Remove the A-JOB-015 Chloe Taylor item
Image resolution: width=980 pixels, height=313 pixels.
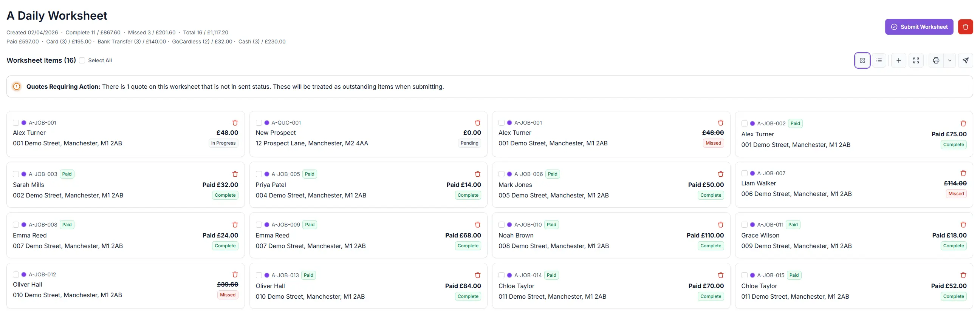(963, 275)
